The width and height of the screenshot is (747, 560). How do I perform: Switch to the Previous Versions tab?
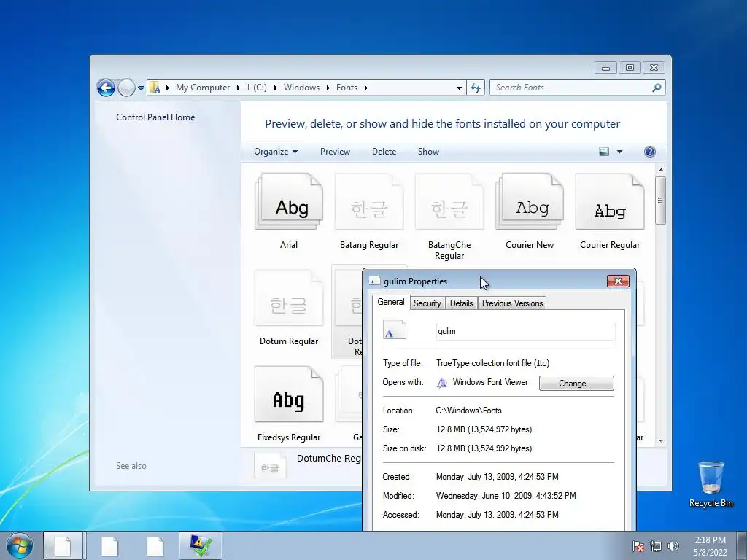513,303
